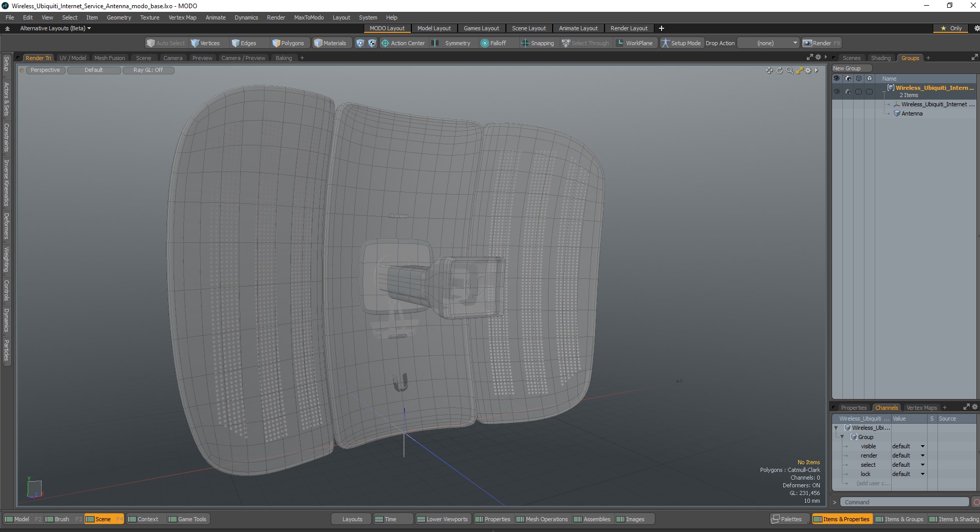This screenshot has height=532, width=980.
Task: Click 'Polygons : Catmull-Clark' status text
Action: tap(790, 470)
